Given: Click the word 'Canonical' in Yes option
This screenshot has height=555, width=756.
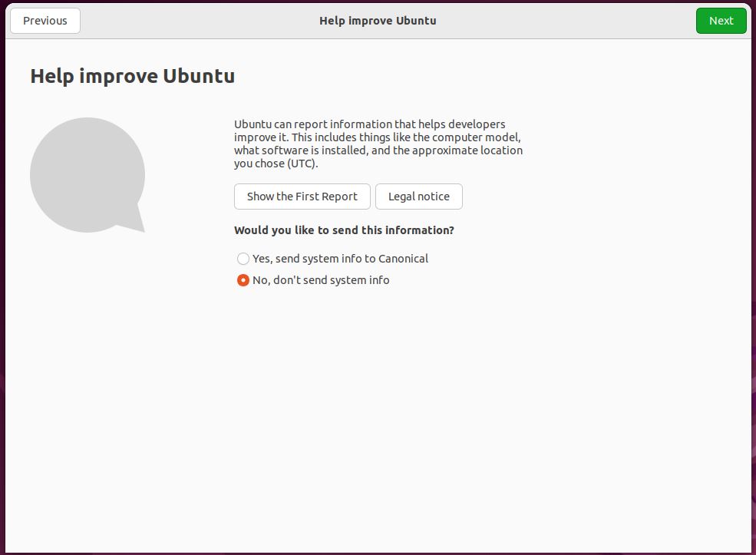Looking at the screenshot, I should [403, 259].
